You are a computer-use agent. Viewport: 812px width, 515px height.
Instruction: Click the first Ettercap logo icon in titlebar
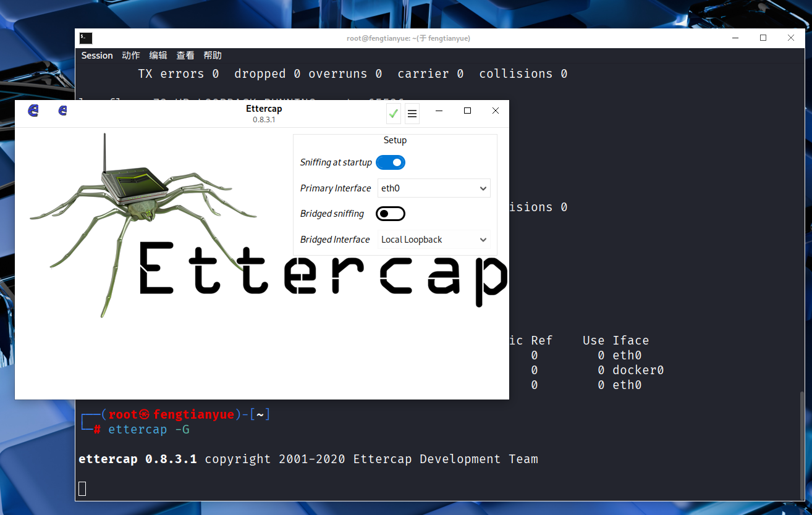(x=33, y=111)
